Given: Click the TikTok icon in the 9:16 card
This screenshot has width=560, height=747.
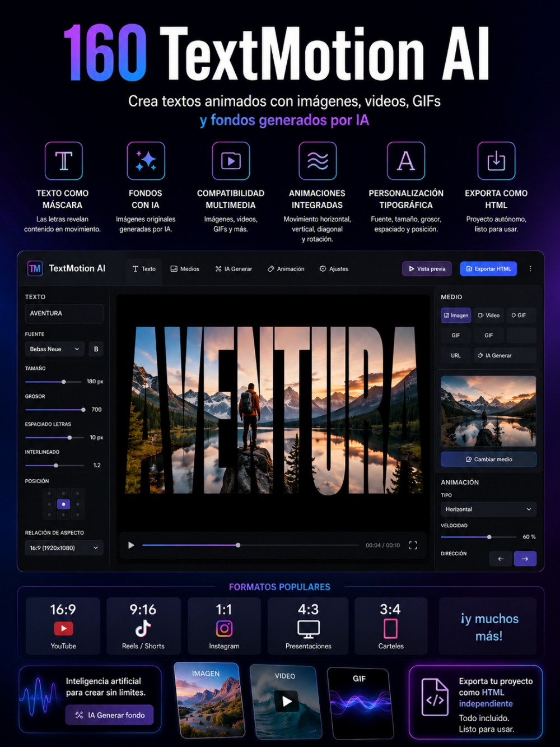Looking at the screenshot, I should tap(143, 629).
